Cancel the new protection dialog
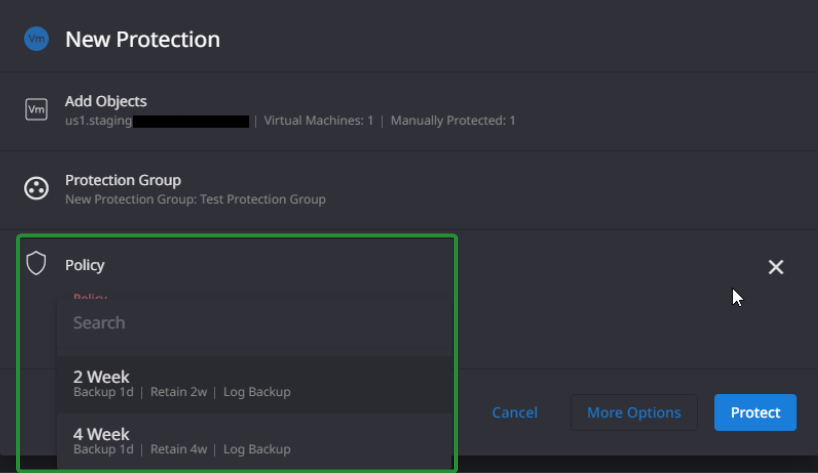This screenshot has width=818, height=473. tap(514, 413)
